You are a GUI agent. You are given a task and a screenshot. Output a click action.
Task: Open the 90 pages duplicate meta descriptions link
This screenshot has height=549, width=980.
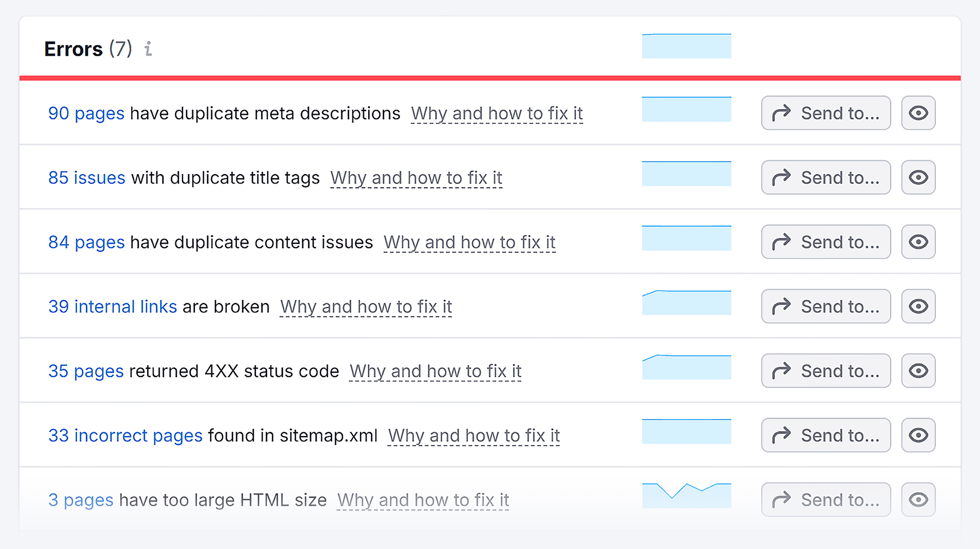(x=87, y=113)
